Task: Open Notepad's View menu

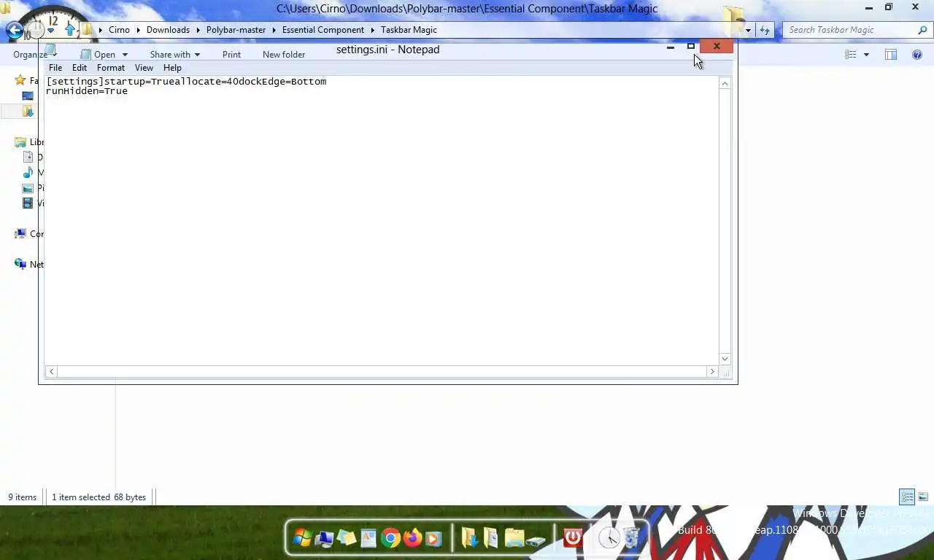Action: [x=144, y=68]
